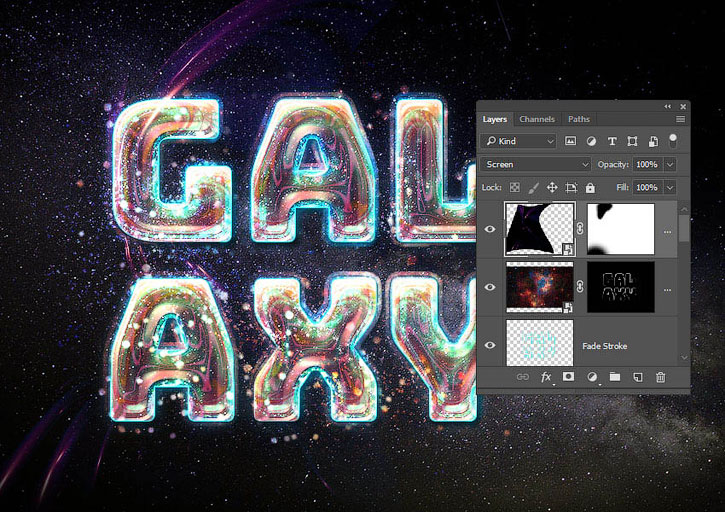Lock position move icon
Image resolution: width=725 pixels, height=512 pixels.
(552, 187)
